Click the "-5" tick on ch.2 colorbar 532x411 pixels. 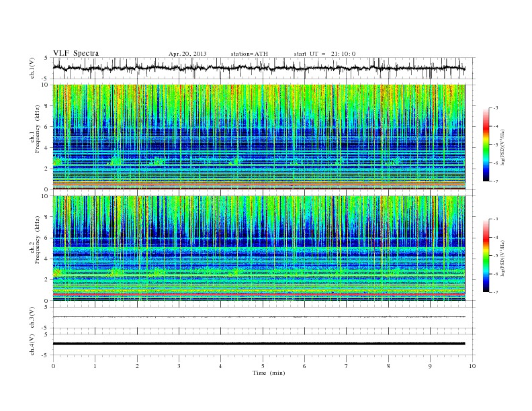point(496,255)
